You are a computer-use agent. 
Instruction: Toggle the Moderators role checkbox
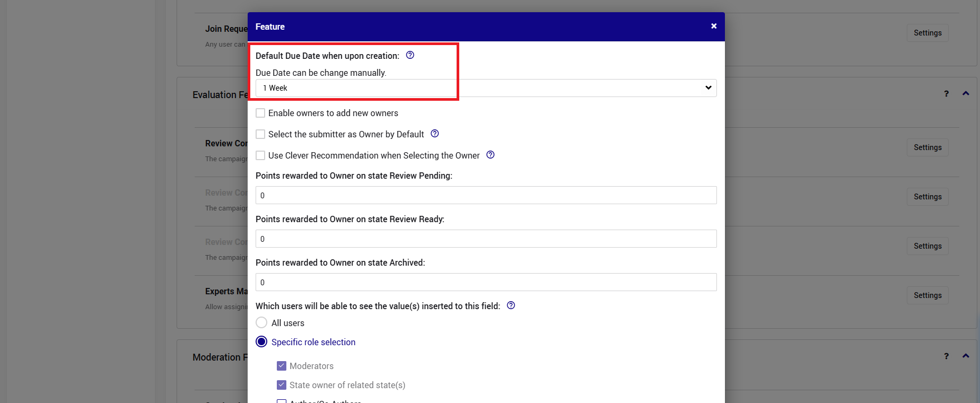pos(282,366)
